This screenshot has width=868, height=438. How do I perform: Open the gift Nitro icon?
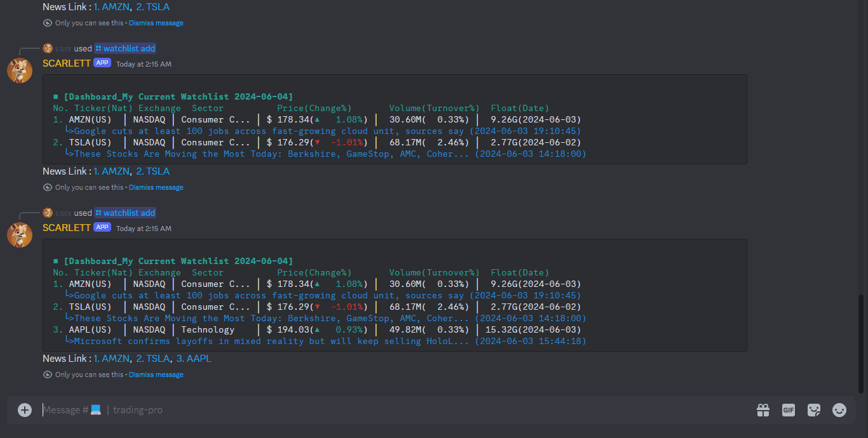(x=763, y=410)
